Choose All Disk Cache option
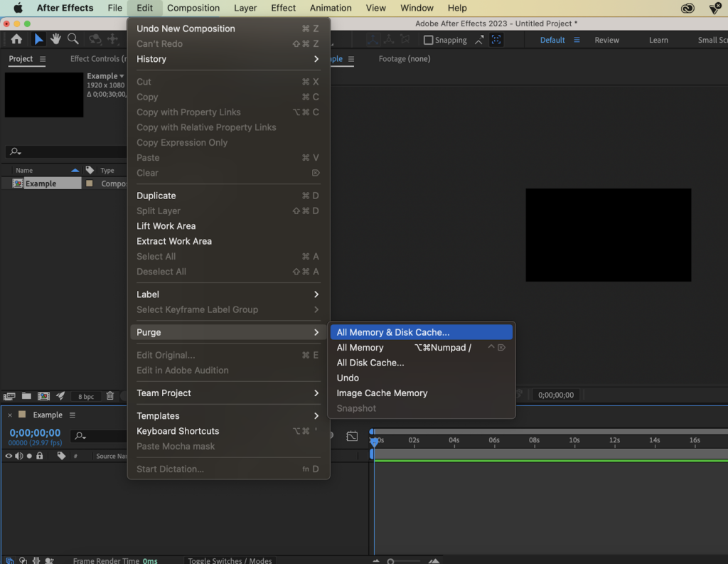 coord(421,363)
